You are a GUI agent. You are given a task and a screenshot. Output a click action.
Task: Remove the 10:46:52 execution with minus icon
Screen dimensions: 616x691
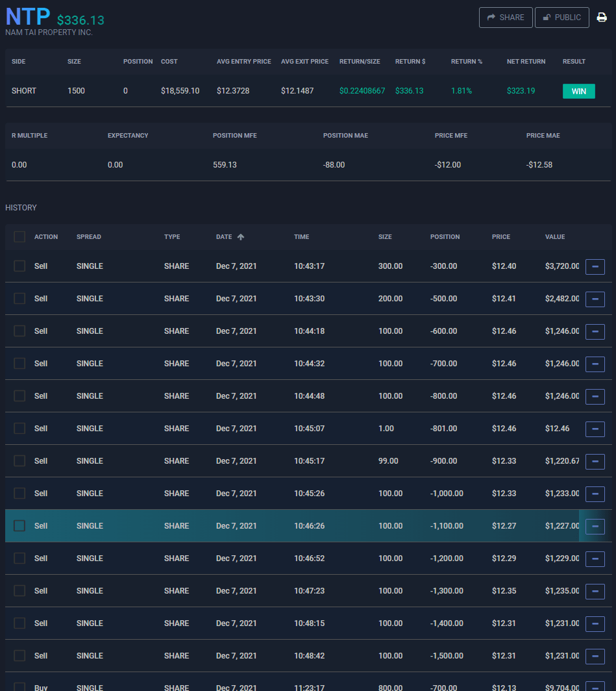595,559
